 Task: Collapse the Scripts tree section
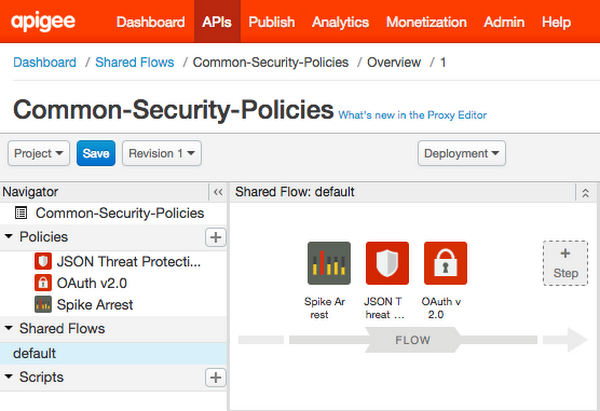coord(8,377)
